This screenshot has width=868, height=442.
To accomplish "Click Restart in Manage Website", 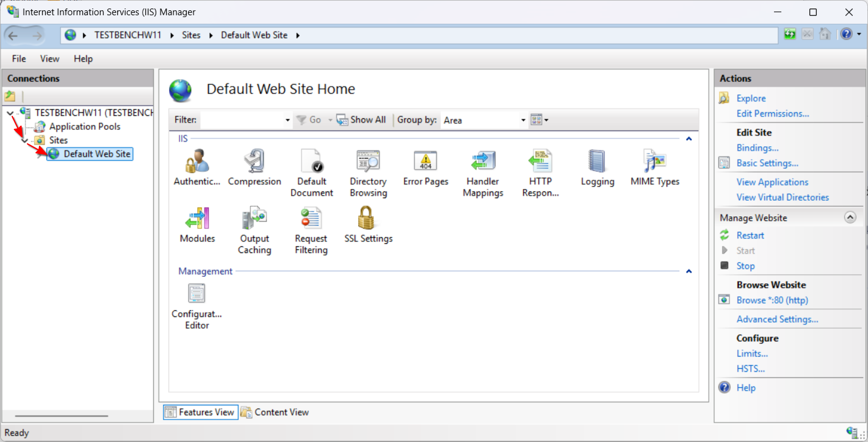I will point(750,235).
